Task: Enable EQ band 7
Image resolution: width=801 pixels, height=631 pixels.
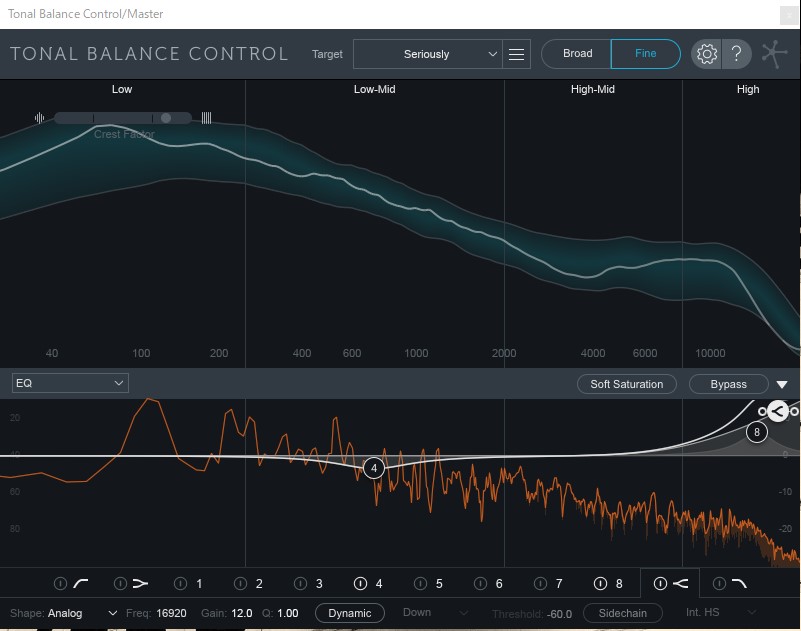Action: click(x=540, y=583)
